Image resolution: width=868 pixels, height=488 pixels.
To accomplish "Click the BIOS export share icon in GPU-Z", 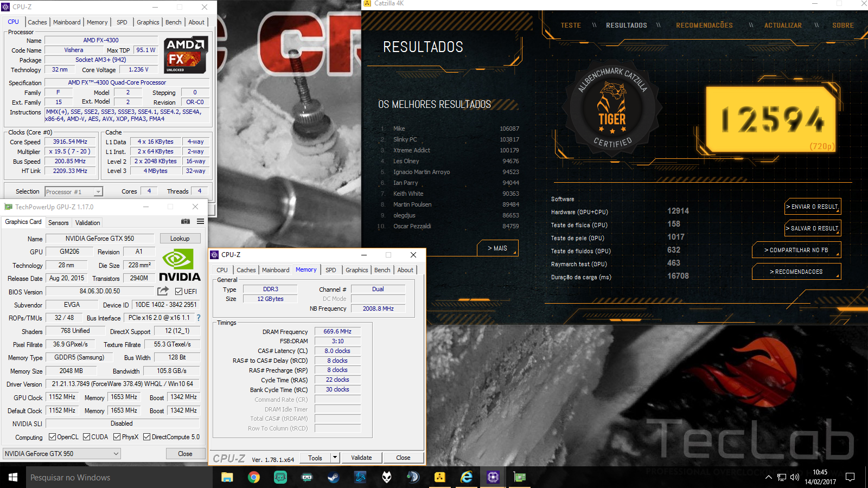I will pos(163,291).
